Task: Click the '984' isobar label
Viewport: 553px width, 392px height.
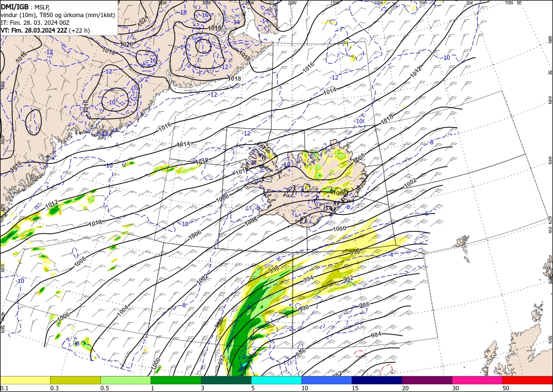Action: tap(376, 334)
